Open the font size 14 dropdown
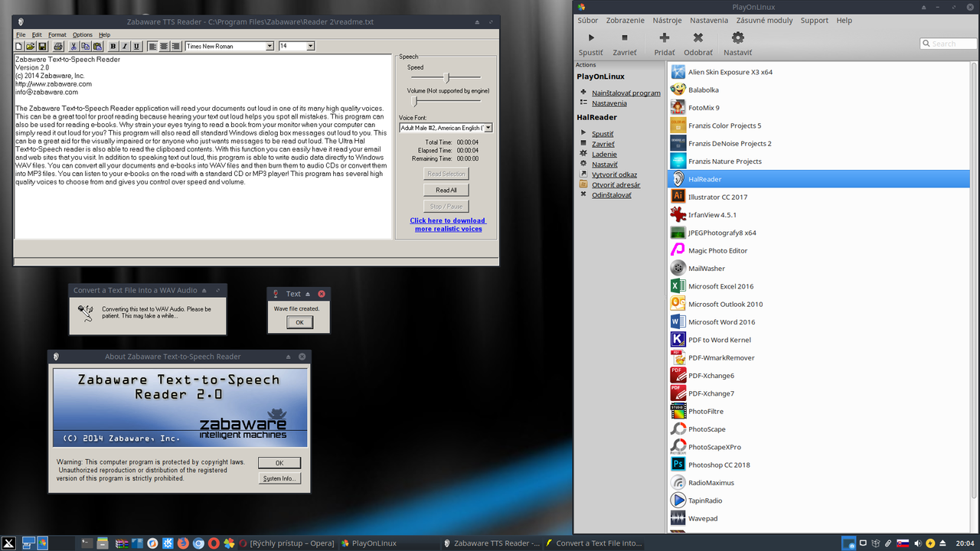 point(311,46)
